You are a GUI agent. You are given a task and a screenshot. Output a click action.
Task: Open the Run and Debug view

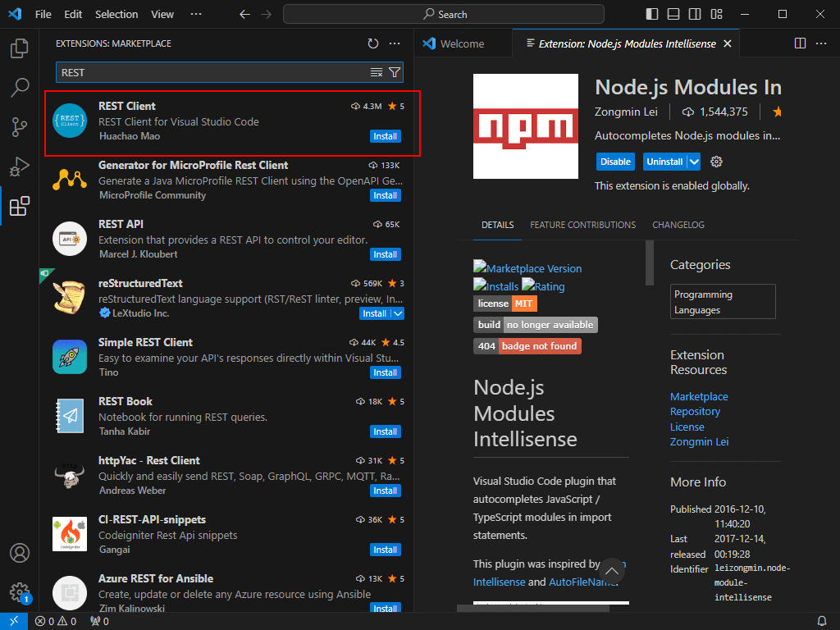(x=20, y=167)
